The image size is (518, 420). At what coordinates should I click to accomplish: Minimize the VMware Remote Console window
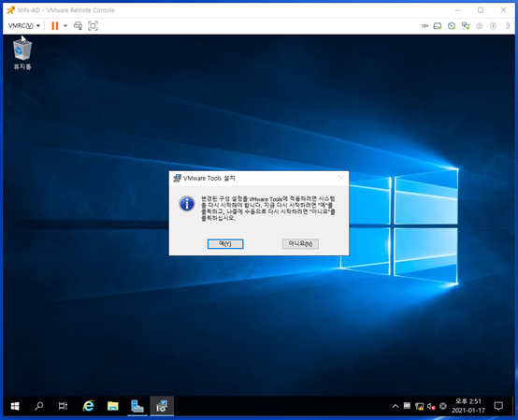pyautogui.click(x=458, y=10)
